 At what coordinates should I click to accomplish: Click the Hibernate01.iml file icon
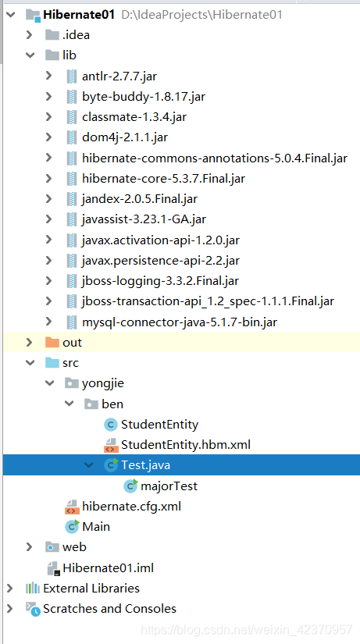pos(53,568)
